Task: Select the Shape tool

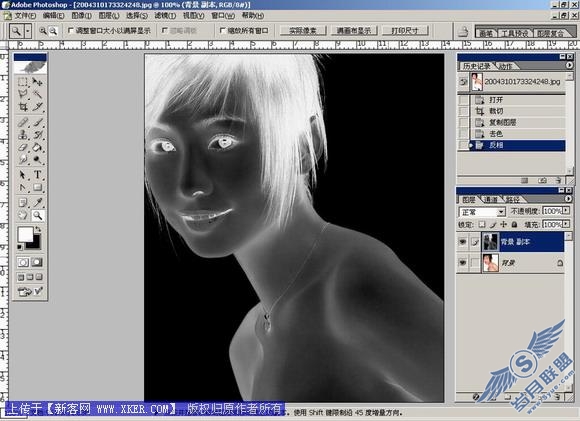Action: tap(37, 187)
